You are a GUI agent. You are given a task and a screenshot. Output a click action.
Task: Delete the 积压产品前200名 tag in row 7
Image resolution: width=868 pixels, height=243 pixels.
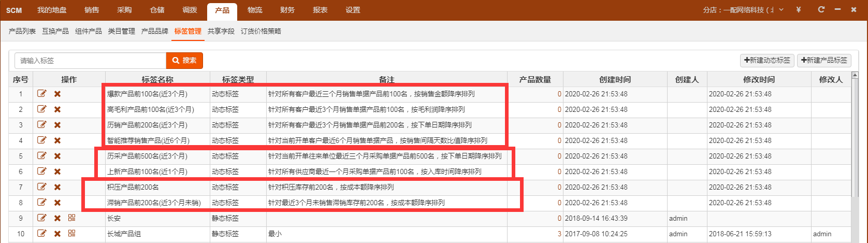(57, 188)
